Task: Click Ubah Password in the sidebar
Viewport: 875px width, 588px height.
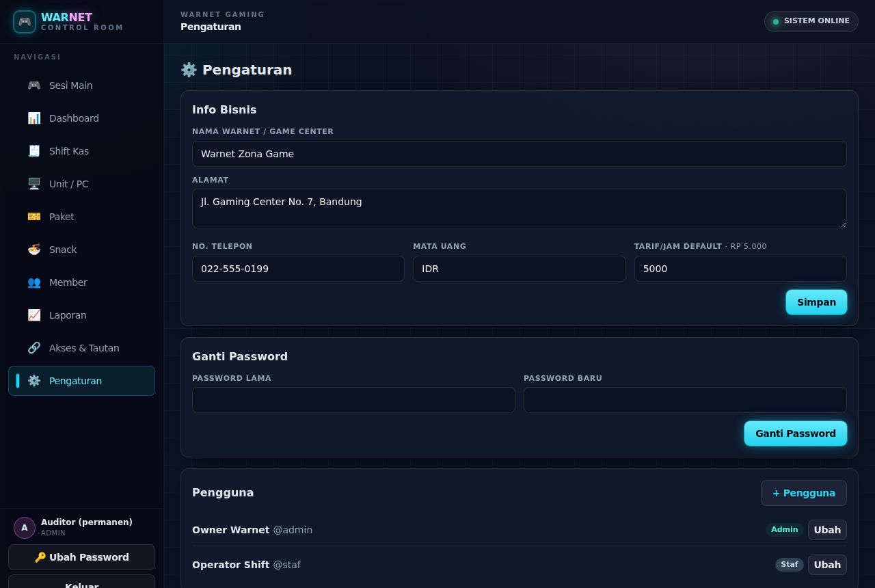Action: 81,557
